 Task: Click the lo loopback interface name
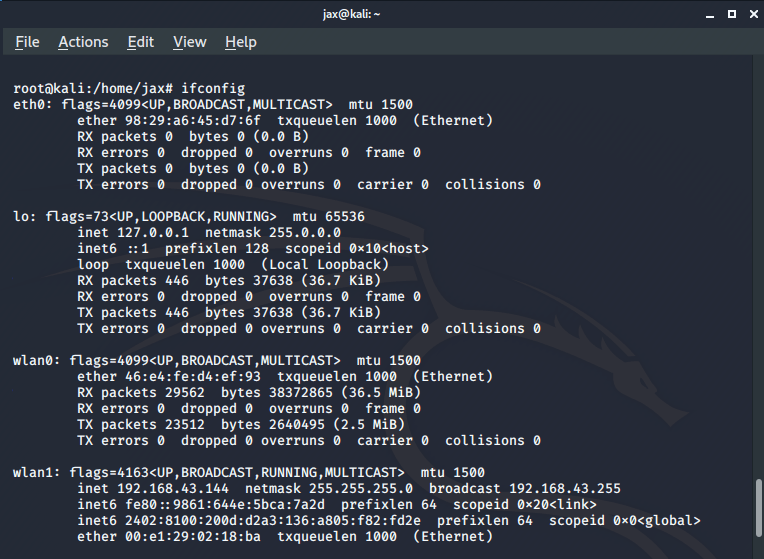[21, 217]
